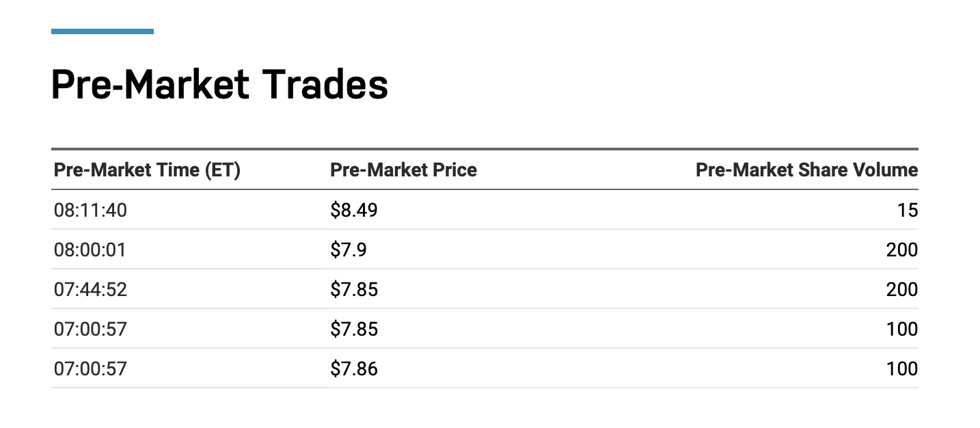
Task: Click the 100 volume in the $7.85 row
Action: point(903,329)
